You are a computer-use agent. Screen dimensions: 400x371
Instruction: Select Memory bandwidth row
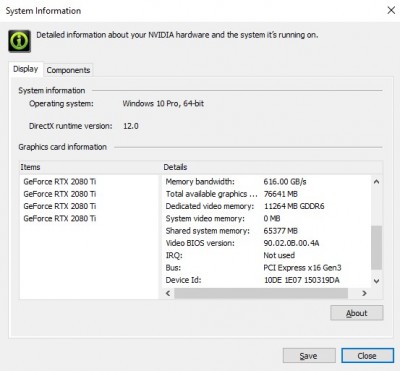pos(267,182)
